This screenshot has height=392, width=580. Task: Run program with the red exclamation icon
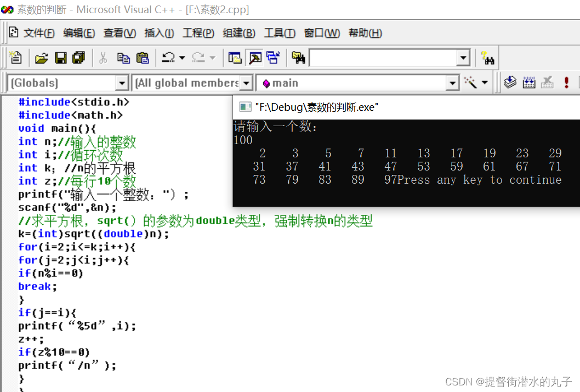coord(566,82)
